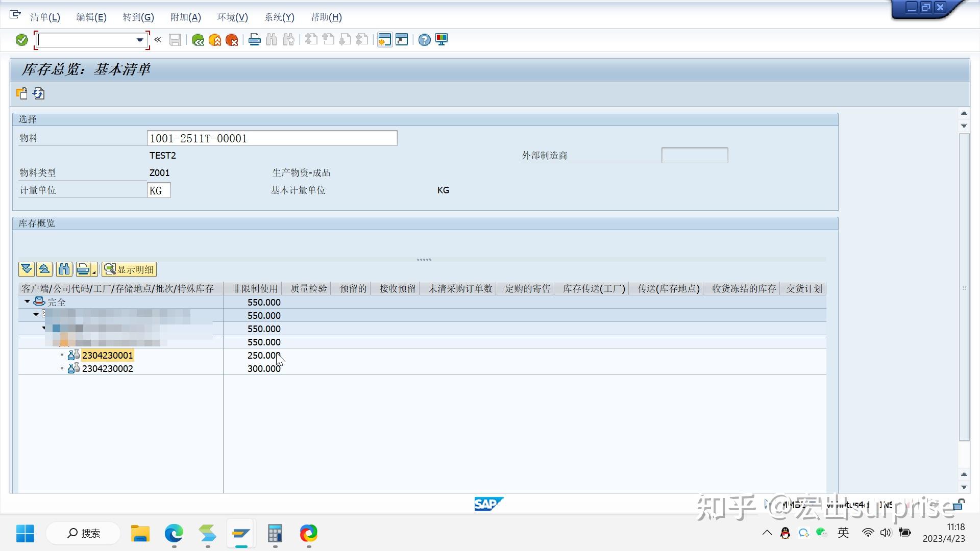Open SAP Help via the question mark icon
The width and height of the screenshot is (980, 551).
coord(424,40)
